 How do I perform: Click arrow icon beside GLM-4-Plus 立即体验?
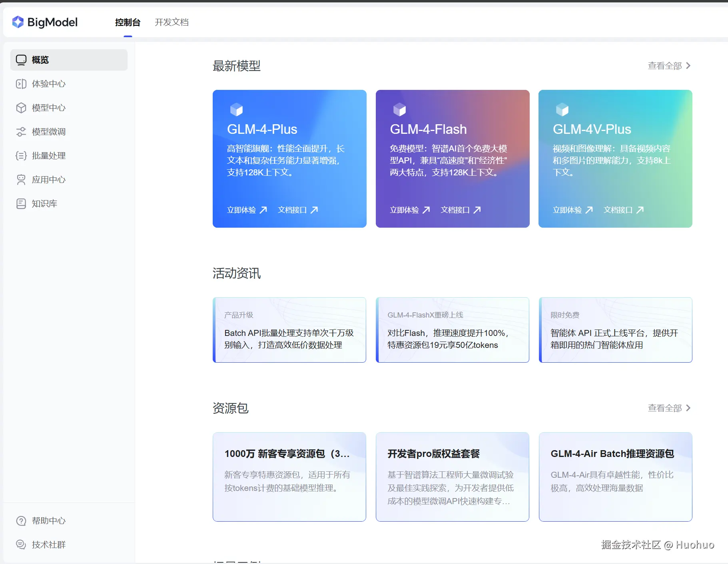click(x=263, y=210)
